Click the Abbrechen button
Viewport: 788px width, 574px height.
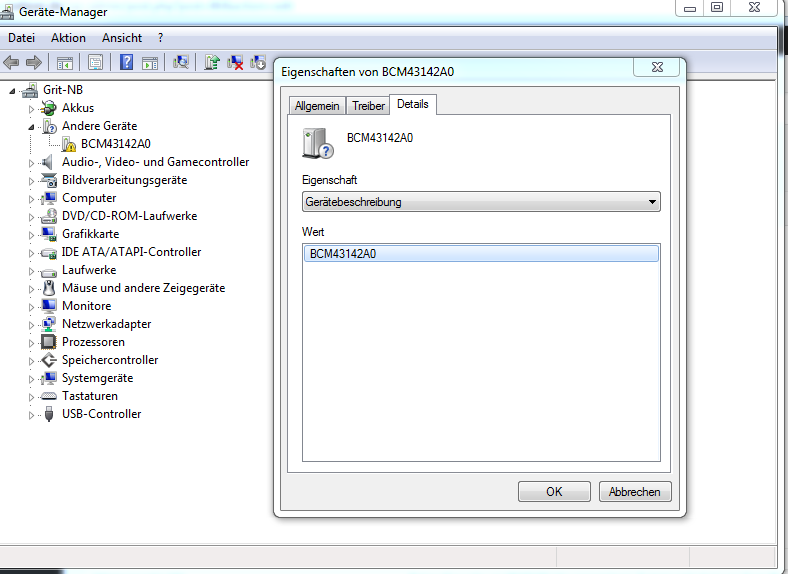click(x=635, y=492)
